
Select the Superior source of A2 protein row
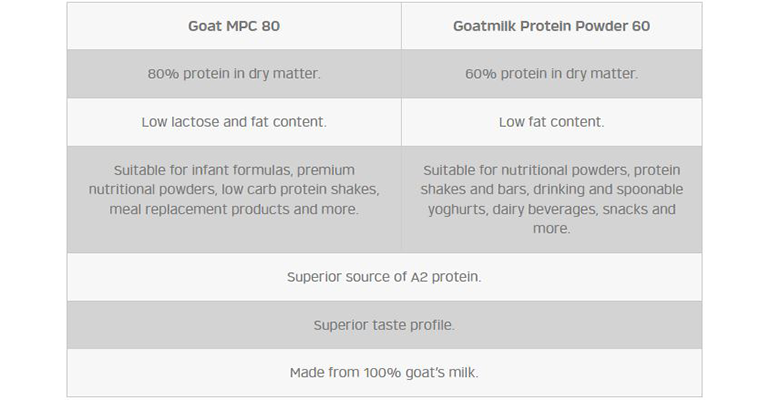coord(384,276)
